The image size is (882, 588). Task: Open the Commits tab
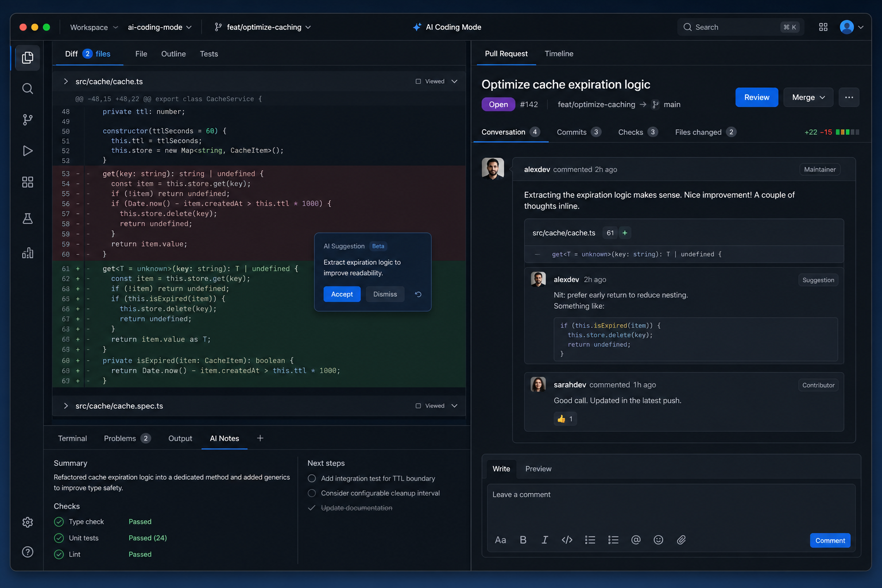(x=579, y=132)
